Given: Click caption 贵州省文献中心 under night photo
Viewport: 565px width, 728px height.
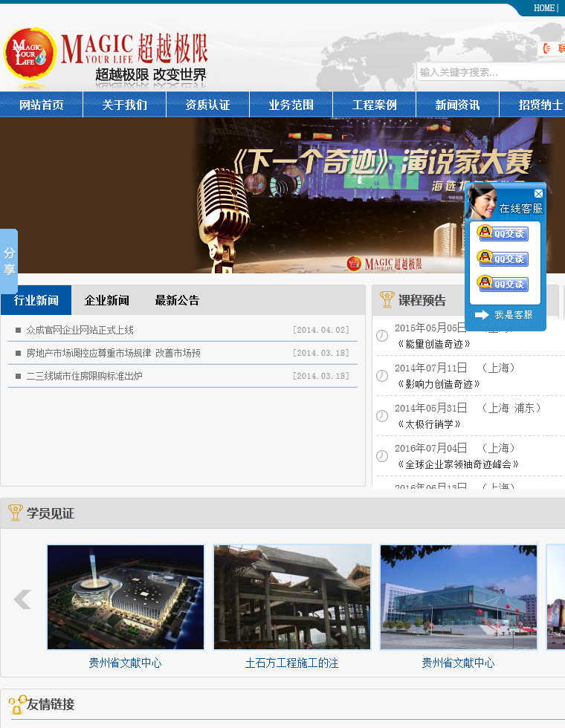Looking at the screenshot, I should tap(126, 663).
